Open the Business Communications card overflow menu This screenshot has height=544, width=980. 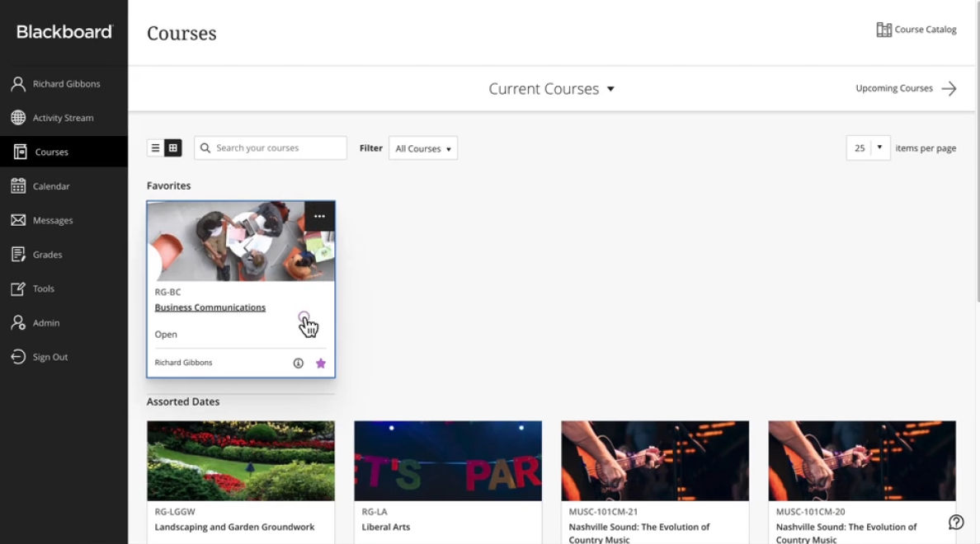coord(320,216)
